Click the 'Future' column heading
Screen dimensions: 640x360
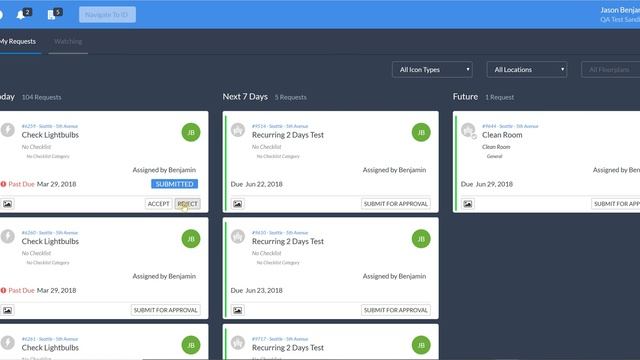coord(465,97)
